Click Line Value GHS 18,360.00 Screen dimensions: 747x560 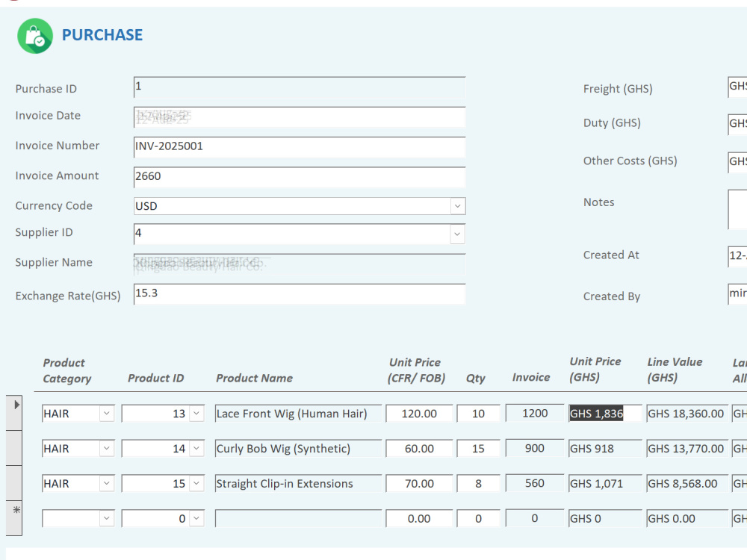pos(687,414)
